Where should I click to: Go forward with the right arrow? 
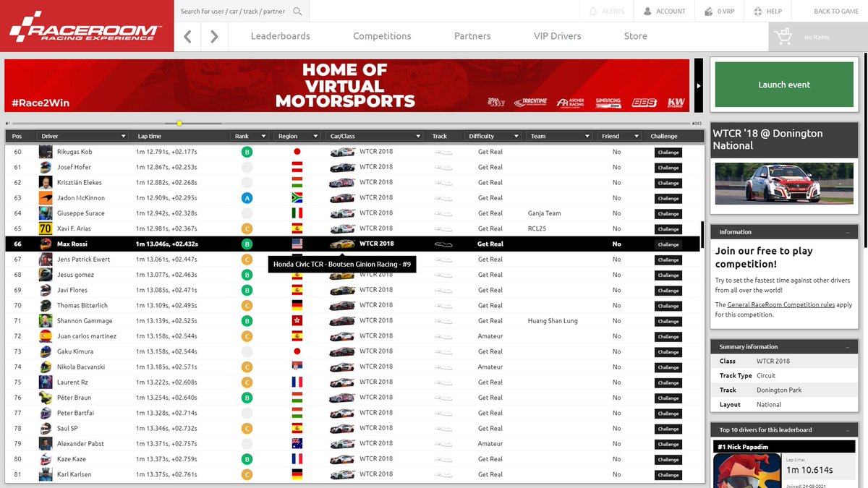[x=214, y=36]
